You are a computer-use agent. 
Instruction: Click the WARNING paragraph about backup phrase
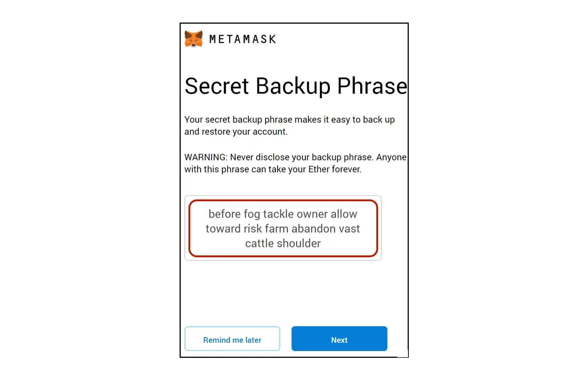tap(295, 163)
